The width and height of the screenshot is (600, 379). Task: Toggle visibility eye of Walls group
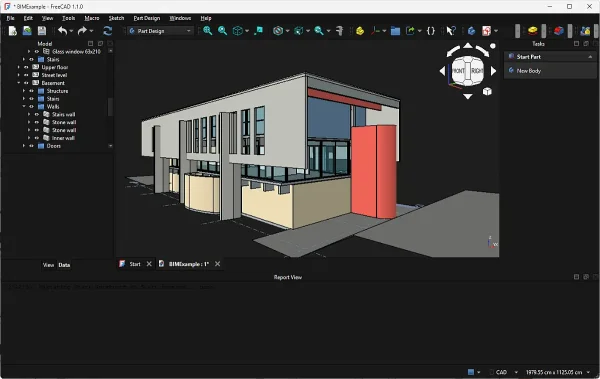32,106
